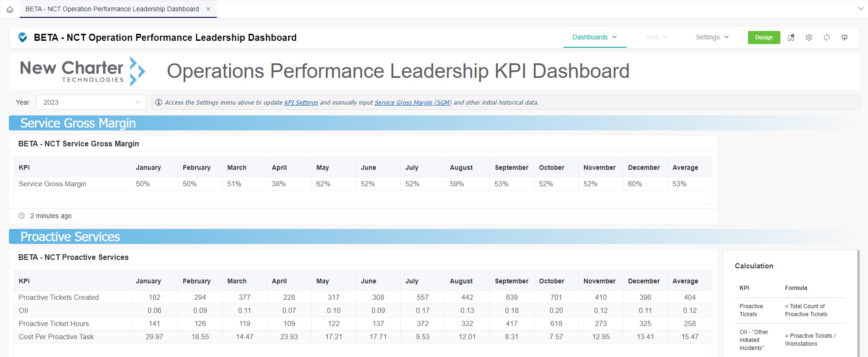Click the OII row label
The width and height of the screenshot is (868, 357).
coord(23,311)
